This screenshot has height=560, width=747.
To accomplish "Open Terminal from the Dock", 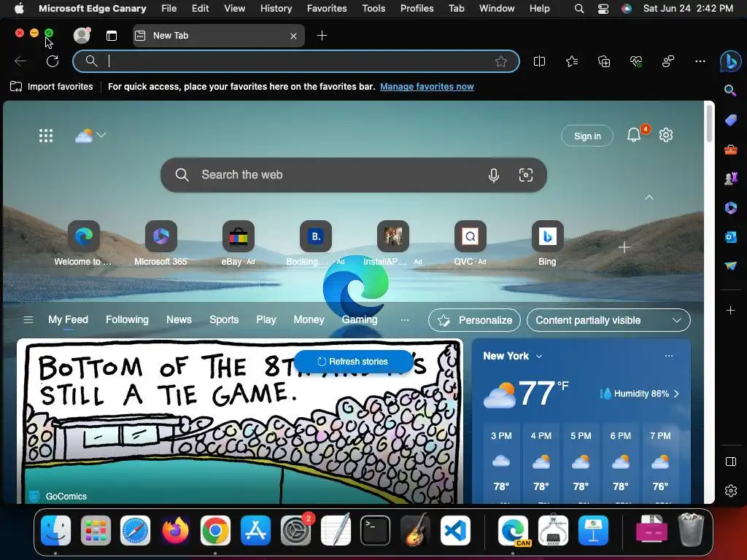I will pos(375,530).
